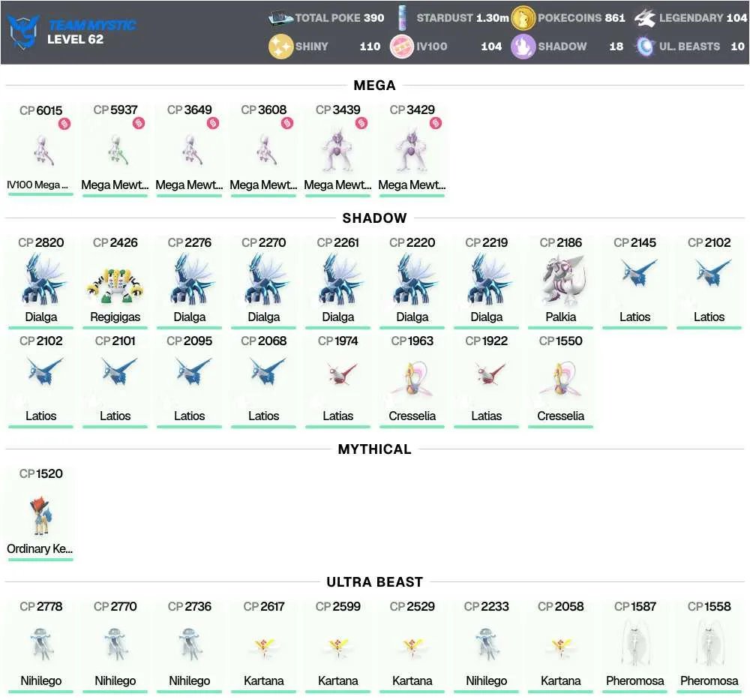The width and height of the screenshot is (750, 700).
Task: Click the pink badge on the CP 3608 card
Action: (x=287, y=124)
